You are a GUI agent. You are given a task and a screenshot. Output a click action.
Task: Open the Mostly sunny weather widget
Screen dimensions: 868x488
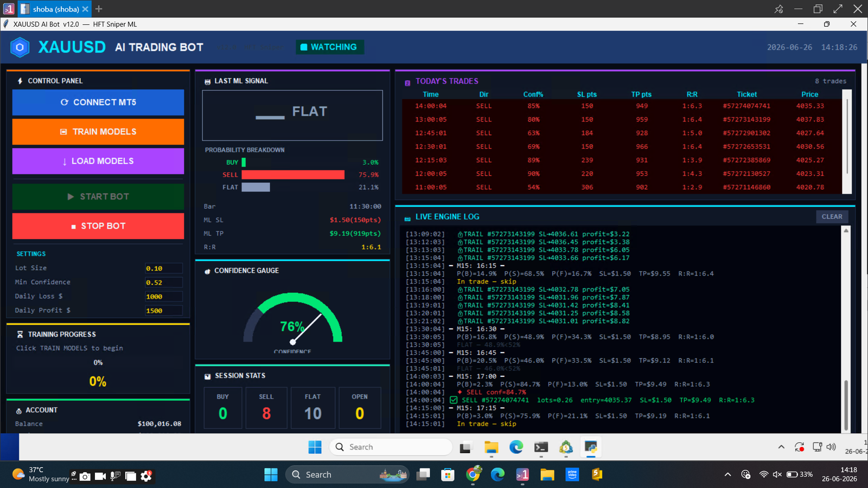pos(41,474)
